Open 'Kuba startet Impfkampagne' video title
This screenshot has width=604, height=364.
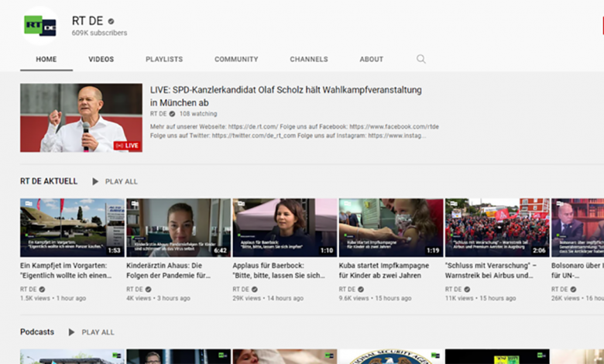click(383, 270)
